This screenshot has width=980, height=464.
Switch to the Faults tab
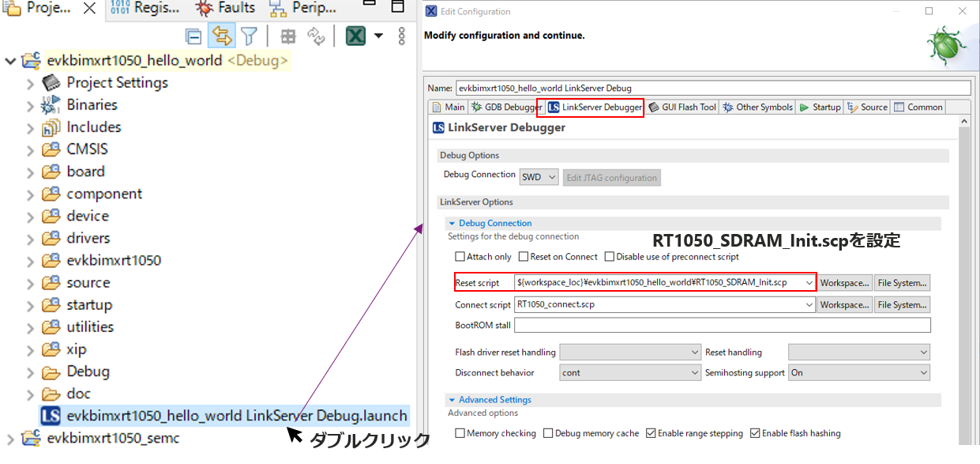tap(225, 8)
